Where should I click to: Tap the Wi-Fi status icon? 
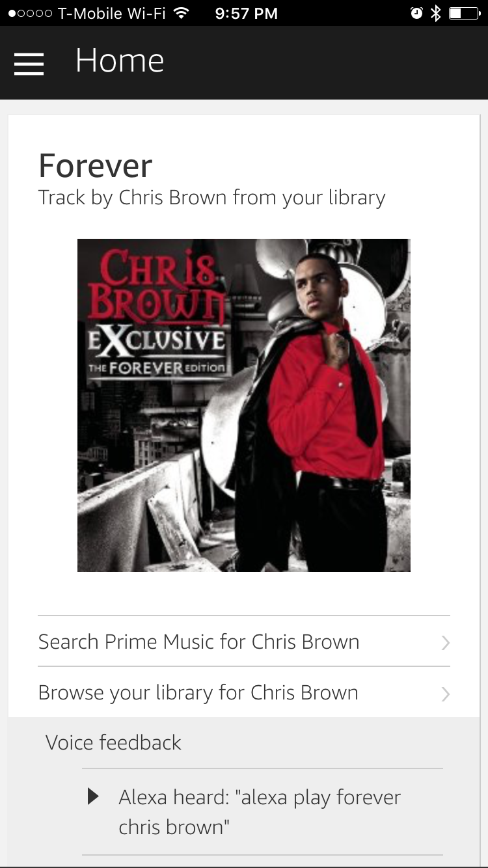tap(182, 13)
